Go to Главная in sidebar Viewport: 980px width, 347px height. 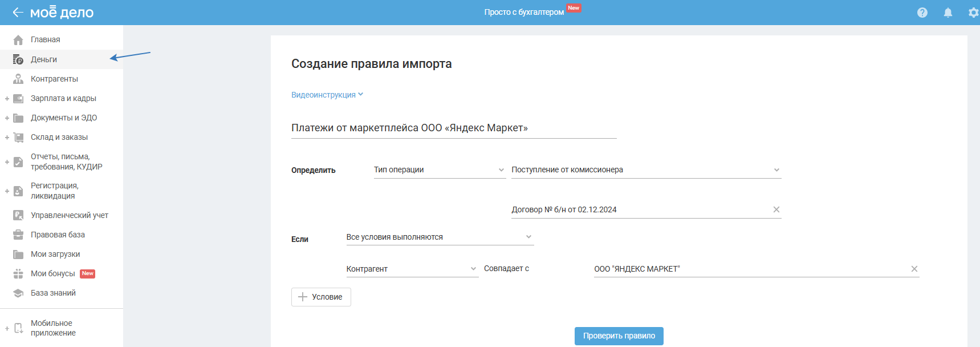tap(46, 39)
